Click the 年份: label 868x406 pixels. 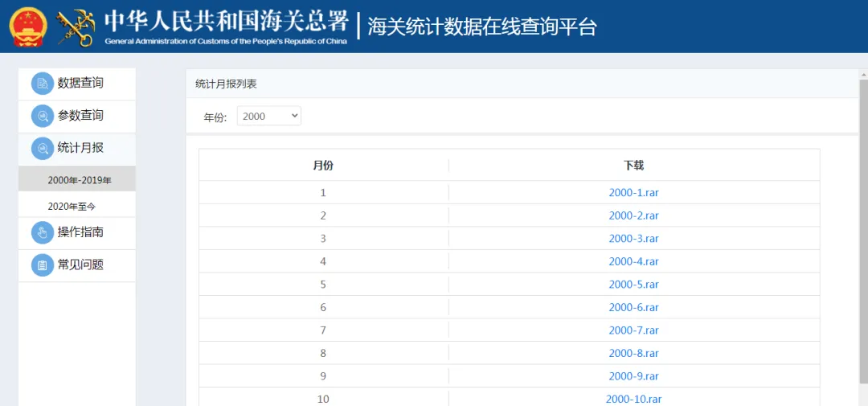coord(215,117)
